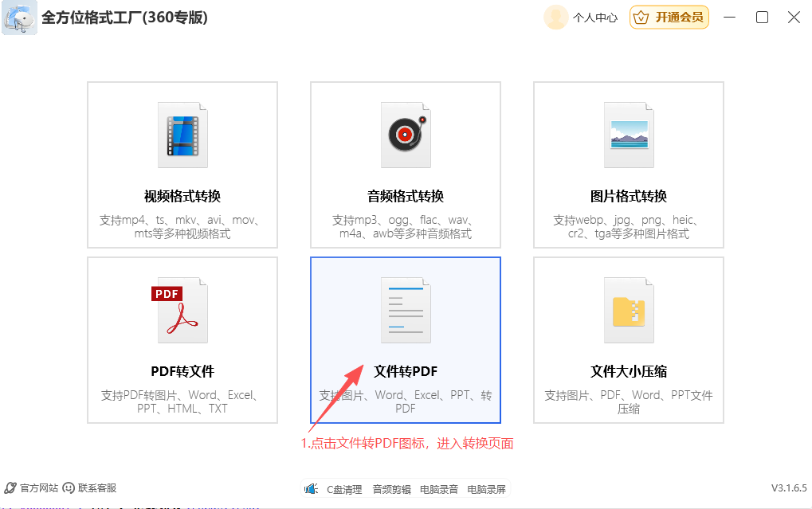
Task: Click the user avatar icon
Action: (555, 18)
